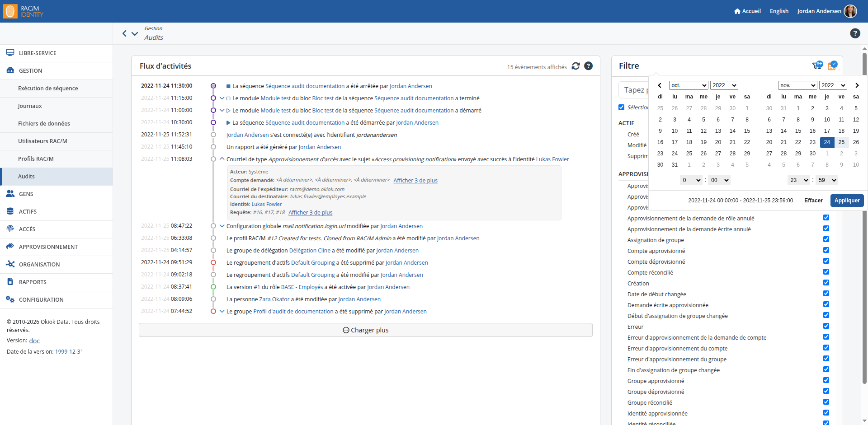Open the CONFIGURATION sidebar section
This screenshot has height=425, width=868.
pyautogui.click(x=57, y=300)
